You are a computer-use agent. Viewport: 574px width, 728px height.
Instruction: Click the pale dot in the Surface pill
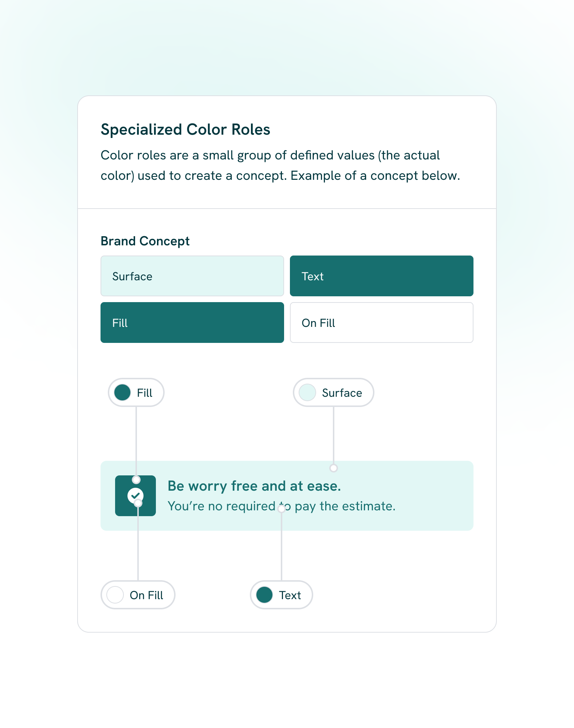tap(307, 392)
